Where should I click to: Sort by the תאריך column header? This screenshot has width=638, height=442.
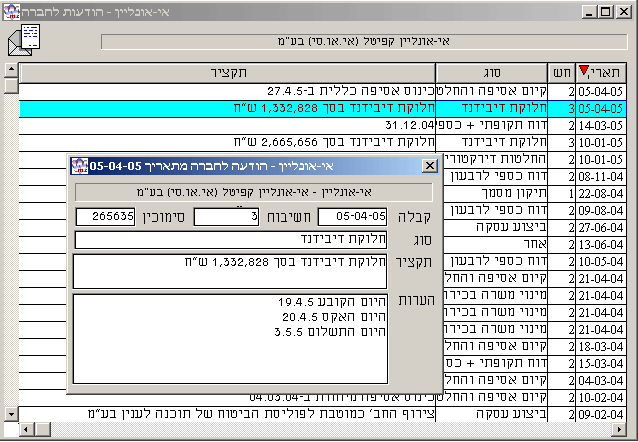point(601,73)
